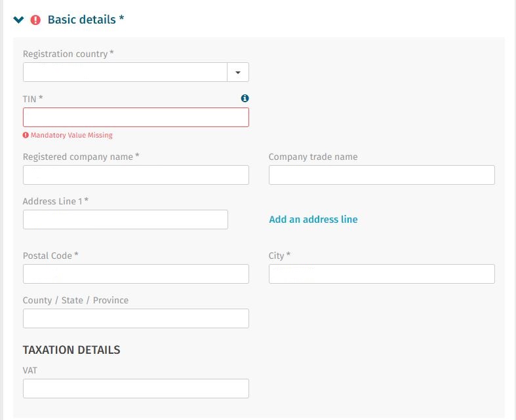
Task: Click the Registration country label
Action: click(68, 54)
